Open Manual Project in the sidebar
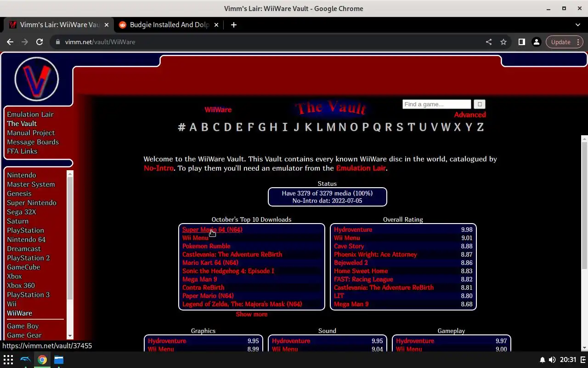The width and height of the screenshot is (588, 368). click(31, 133)
